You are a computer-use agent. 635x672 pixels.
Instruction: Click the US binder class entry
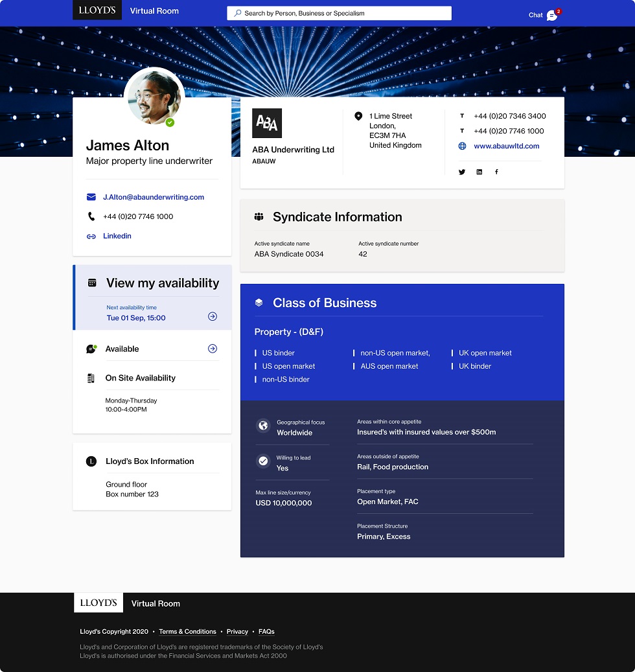point(279,353)
